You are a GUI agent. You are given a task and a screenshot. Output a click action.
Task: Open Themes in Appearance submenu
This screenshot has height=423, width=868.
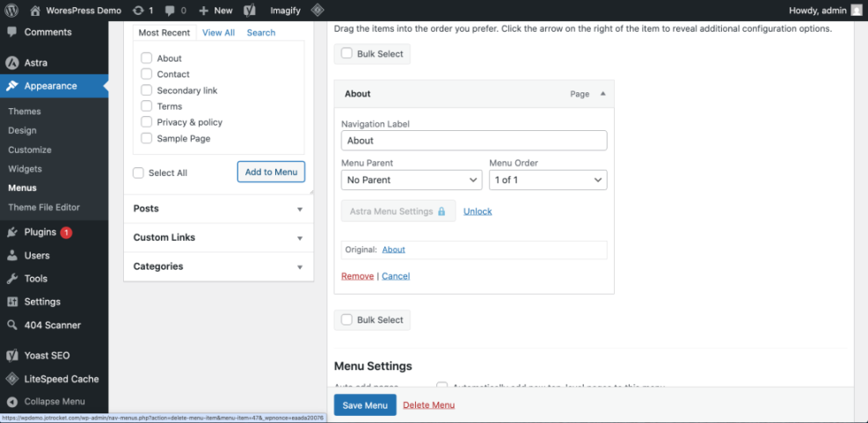[x=25, y=112]
